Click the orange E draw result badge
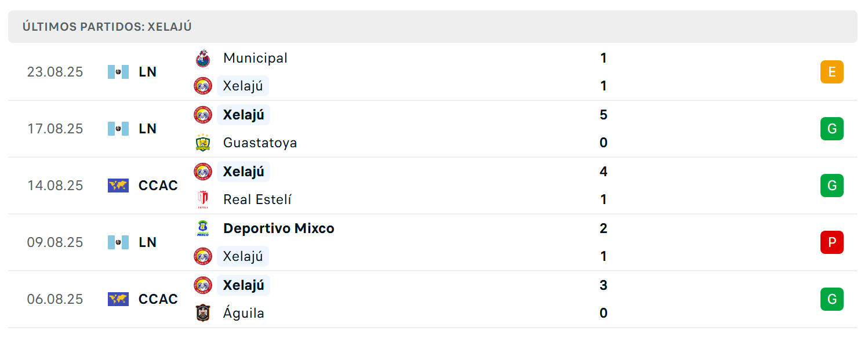 [x=831, y=72]
